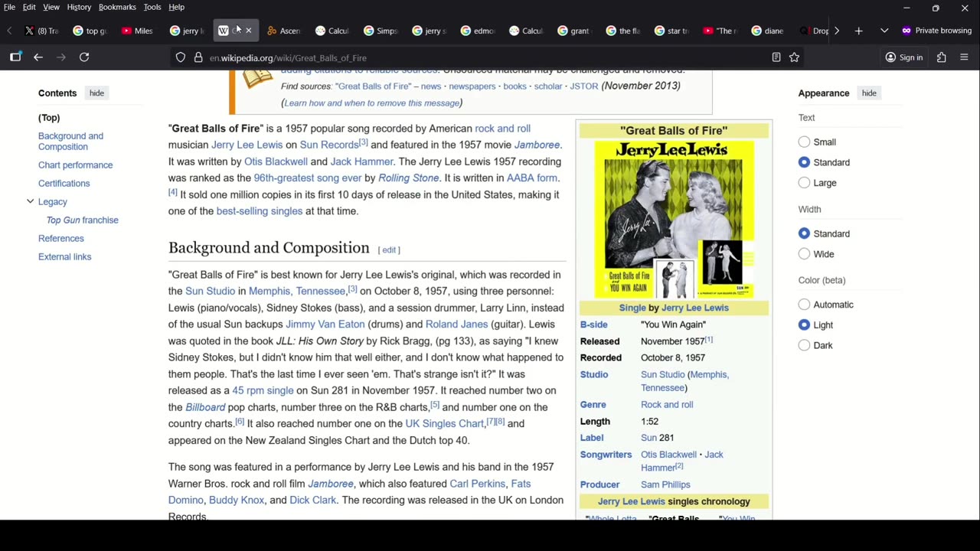This screenshot has width=980, height=551.
Task: Go to Chart performance section
Action: pos(75,165)
